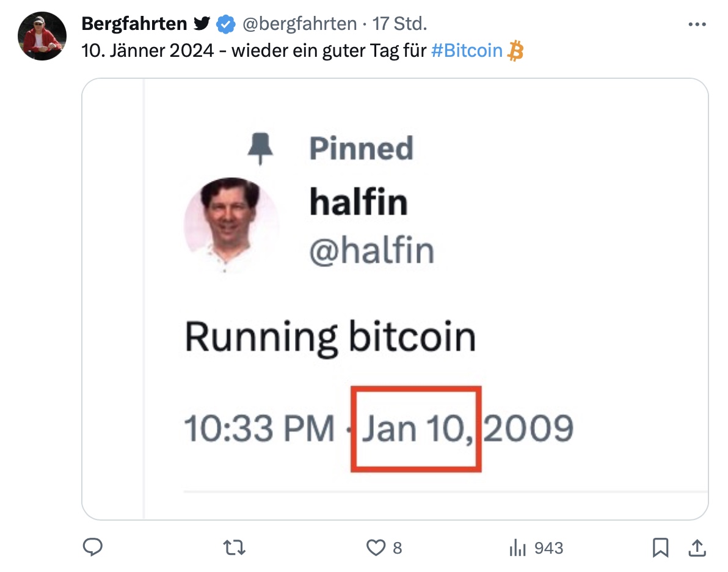Open the #Bitcoin hashtag link
Viewport: 728px width, 572px height.
[x=467, y=51]
